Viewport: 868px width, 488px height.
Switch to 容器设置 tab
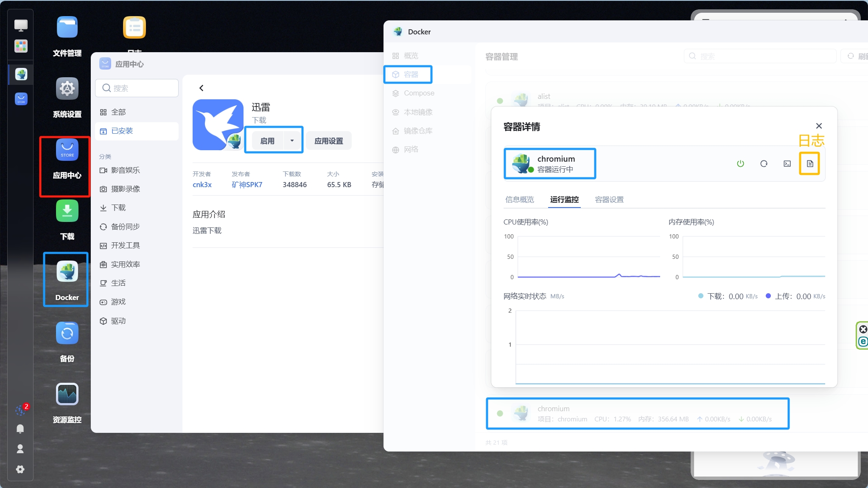pos(609,199)
